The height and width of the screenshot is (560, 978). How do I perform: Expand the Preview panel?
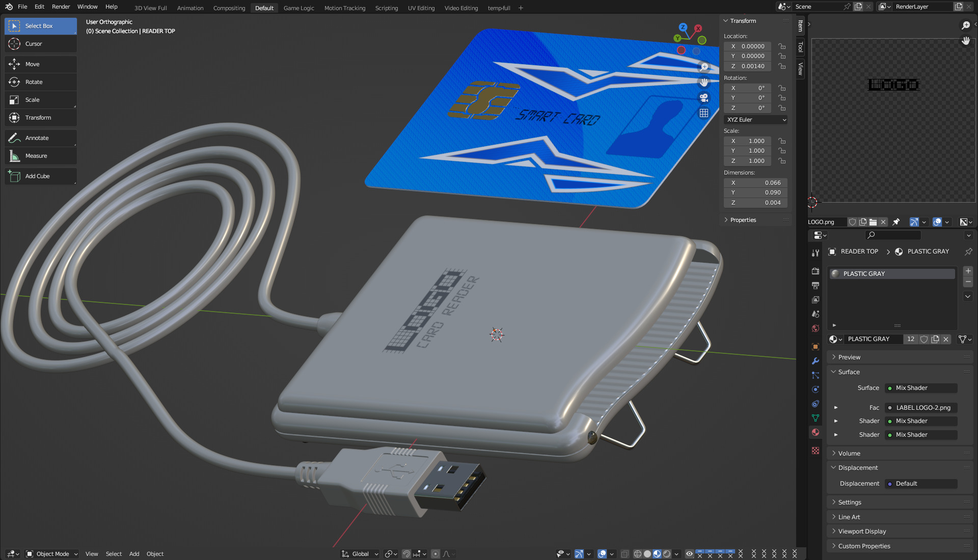(900, 357)
